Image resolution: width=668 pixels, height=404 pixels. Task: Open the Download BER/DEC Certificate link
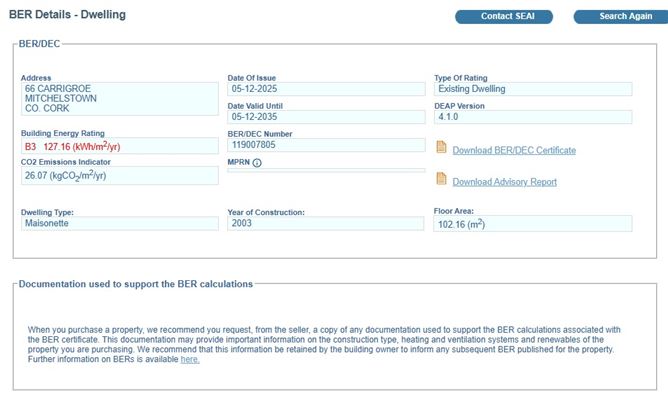coord(513,151)
